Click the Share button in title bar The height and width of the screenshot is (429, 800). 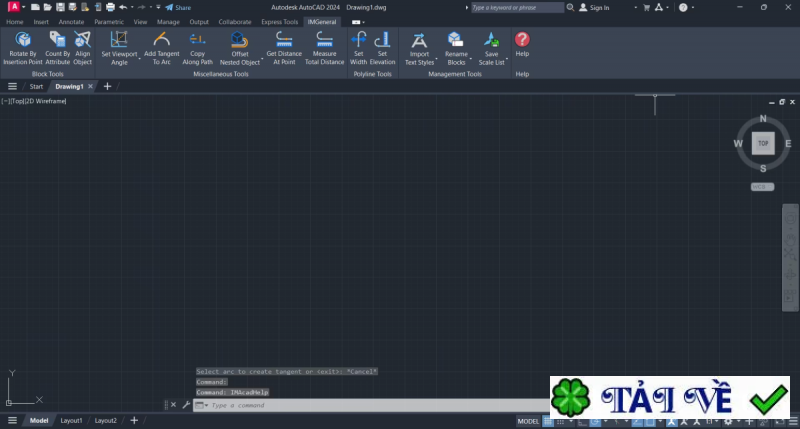point(178,7)
